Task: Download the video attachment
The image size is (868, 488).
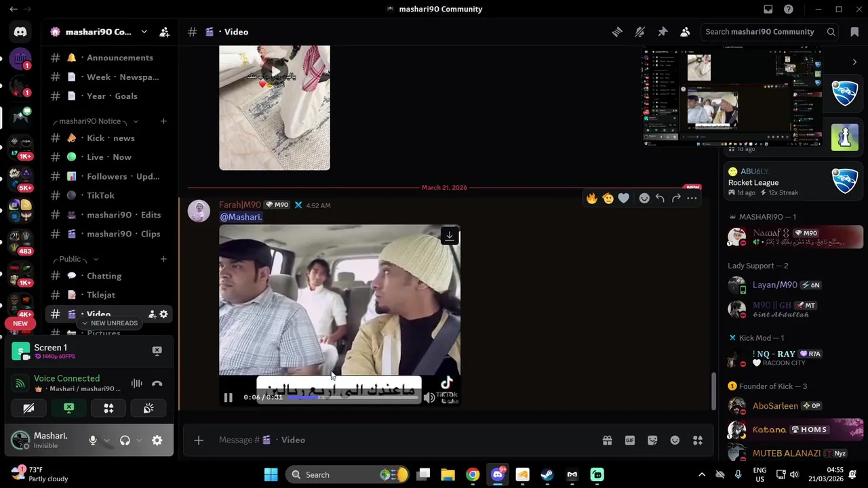Action: (x=449, y=236)
